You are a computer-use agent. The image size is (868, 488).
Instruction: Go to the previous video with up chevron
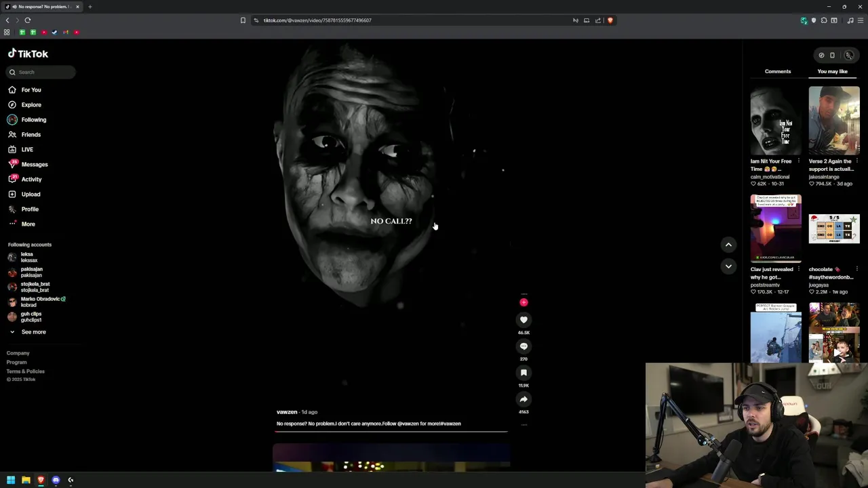pyautogui.click(x=728, y=245)
